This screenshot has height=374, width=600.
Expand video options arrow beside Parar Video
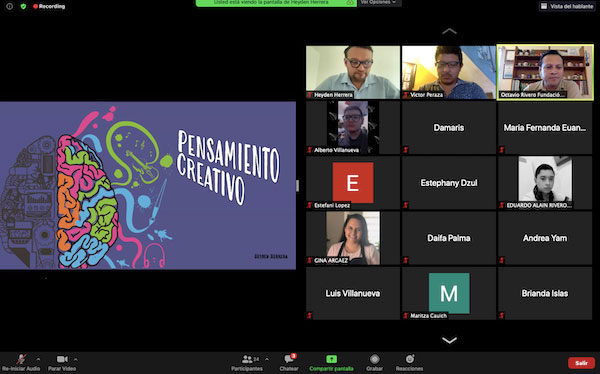click(75, 359)
